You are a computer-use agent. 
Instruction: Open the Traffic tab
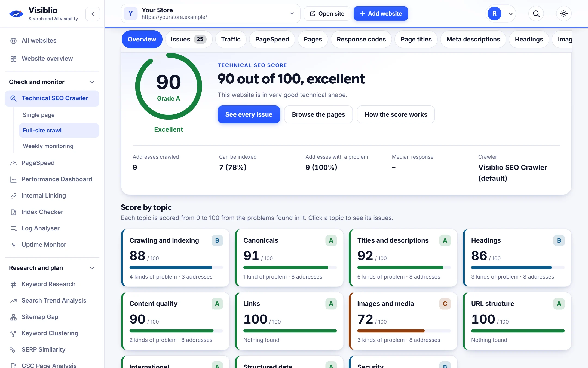click(x=231, y=39)
